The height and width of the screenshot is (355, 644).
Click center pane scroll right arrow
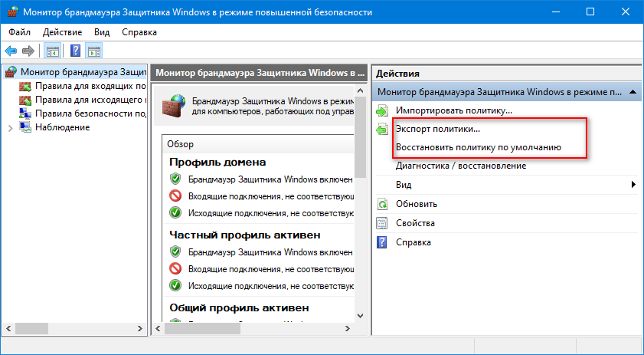pyautogui.click(x=348, y=329)
